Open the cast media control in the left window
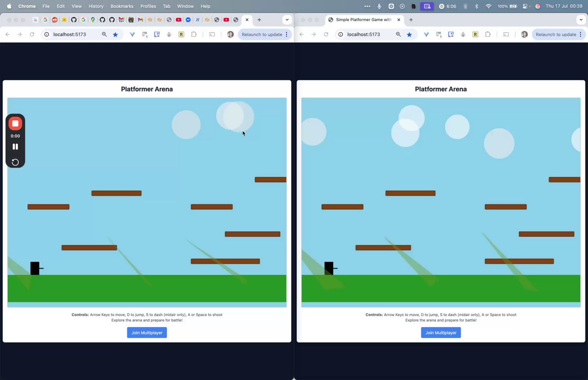 (x=212, y=34)
